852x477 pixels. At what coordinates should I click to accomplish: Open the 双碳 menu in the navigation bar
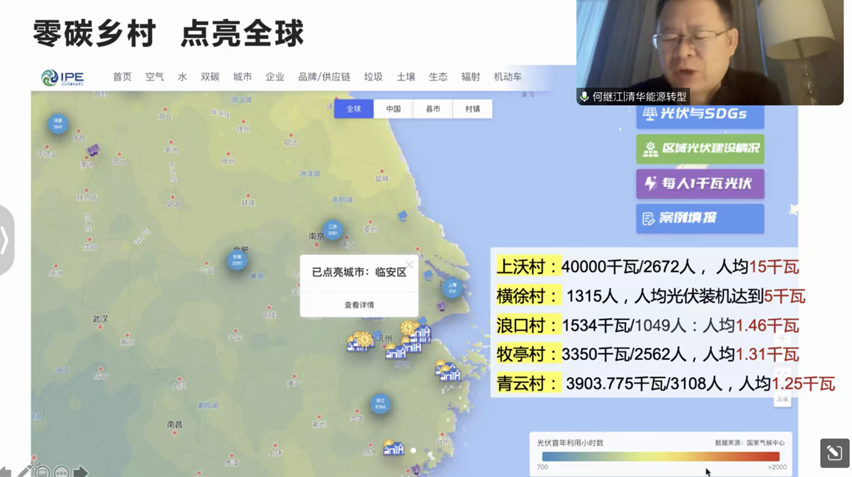(x=210, y=77)
